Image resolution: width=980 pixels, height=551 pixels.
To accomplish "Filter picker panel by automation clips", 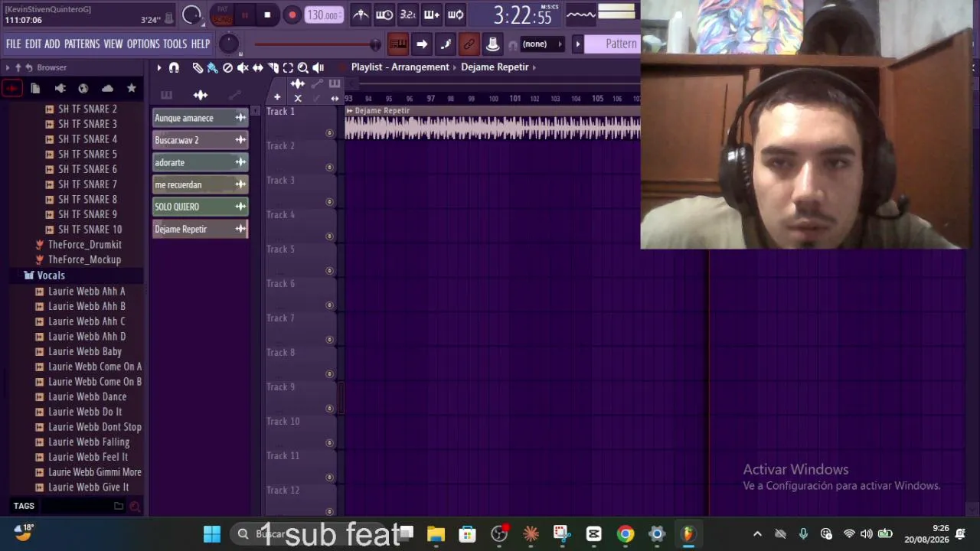I will pyautogui.click(x=235, y=95).
